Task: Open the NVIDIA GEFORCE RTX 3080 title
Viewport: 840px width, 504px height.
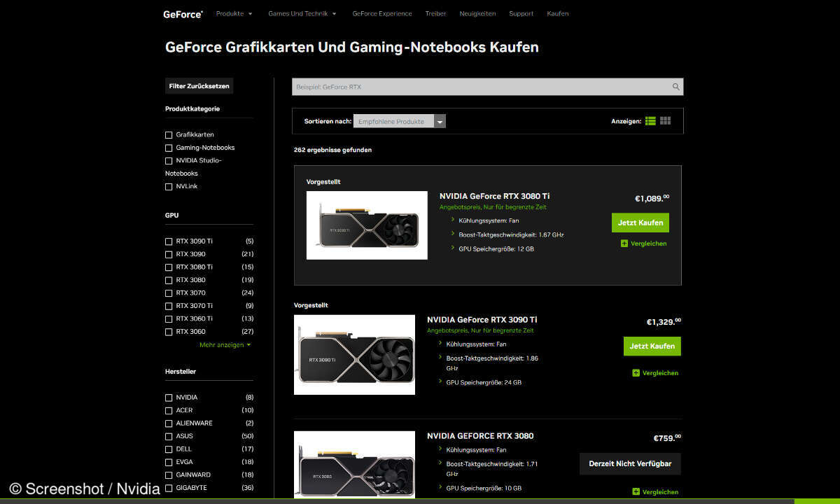Action: point(480,435)
